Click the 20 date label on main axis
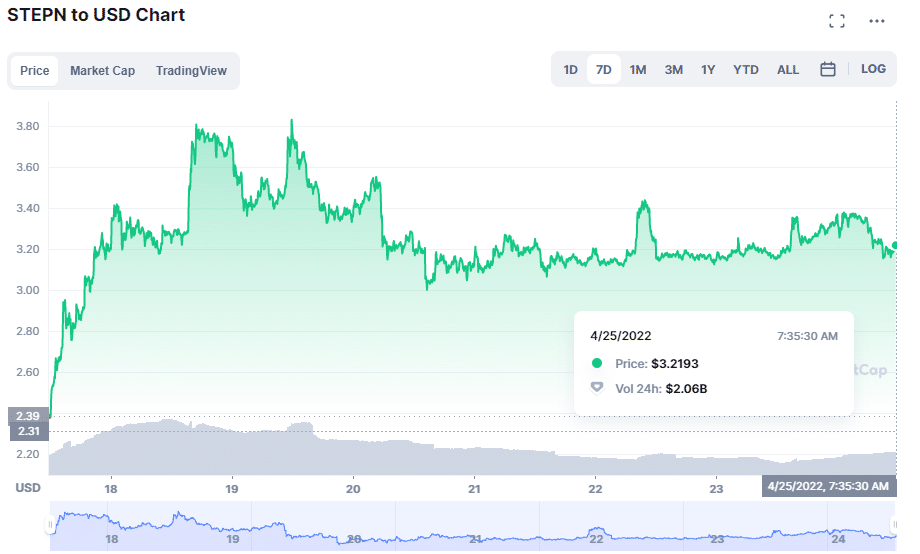This screenshot has height=554, width=920. point(353,489)
